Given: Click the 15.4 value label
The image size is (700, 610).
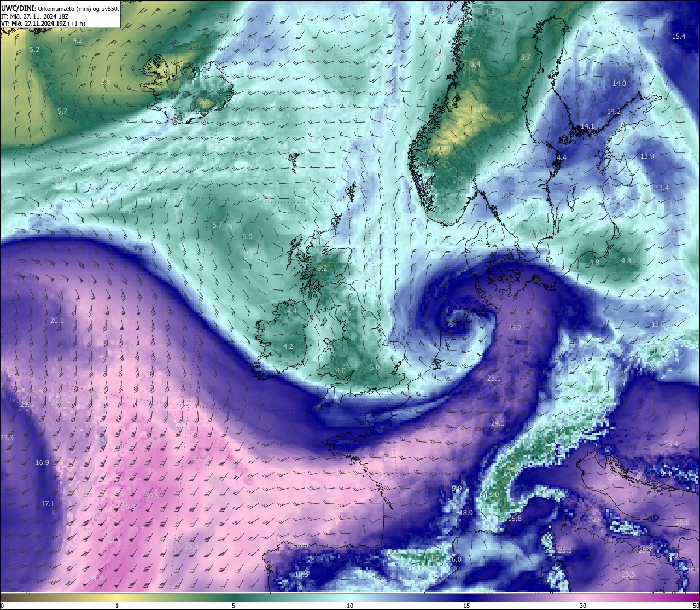Looking at the screenshot, I should (x=679, y=37).
